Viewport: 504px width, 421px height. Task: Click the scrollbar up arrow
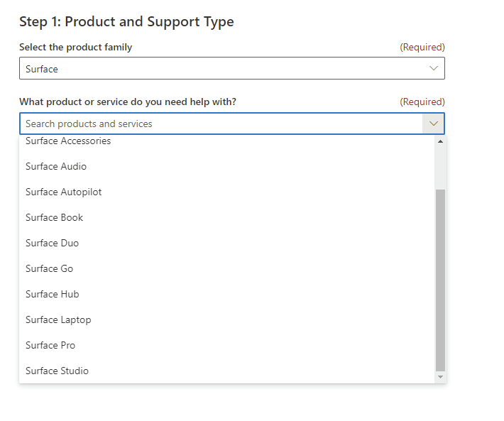pyautogui.click(x=440, y=141)
